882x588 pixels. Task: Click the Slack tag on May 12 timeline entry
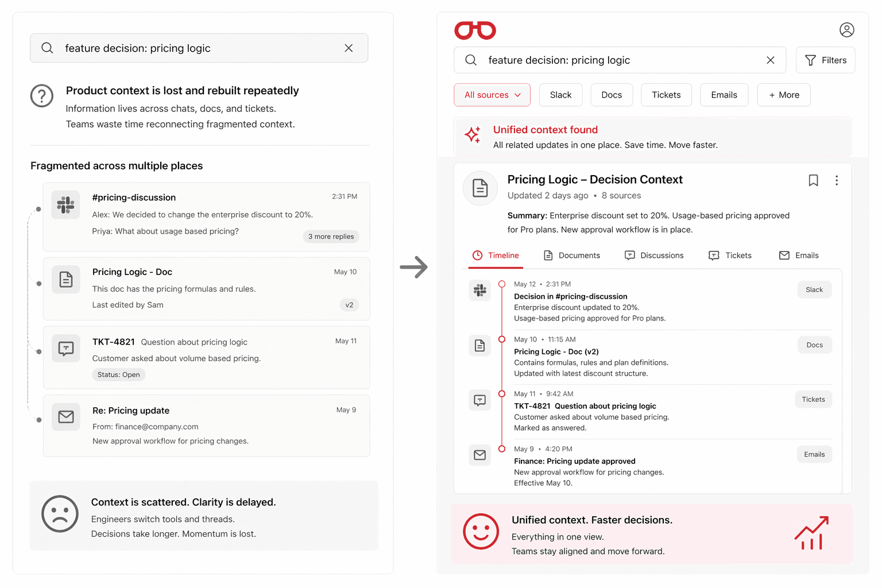click(x=814, y=290)
